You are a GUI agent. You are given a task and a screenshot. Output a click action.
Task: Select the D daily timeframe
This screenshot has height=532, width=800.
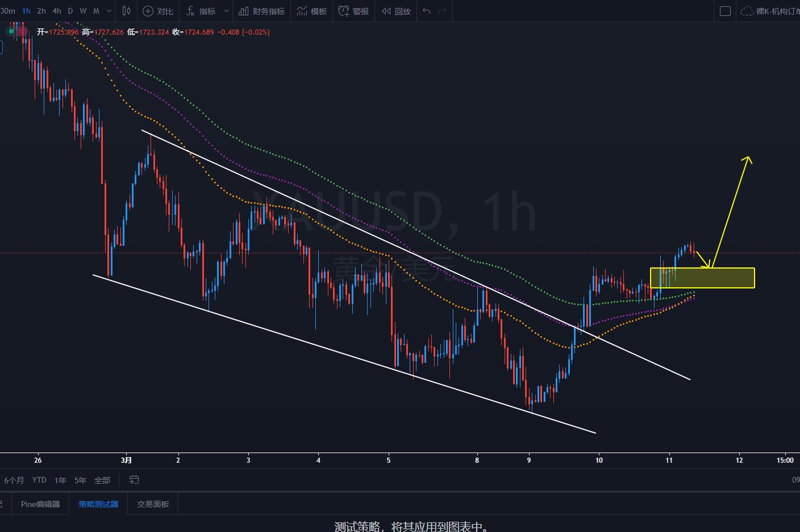70,11
